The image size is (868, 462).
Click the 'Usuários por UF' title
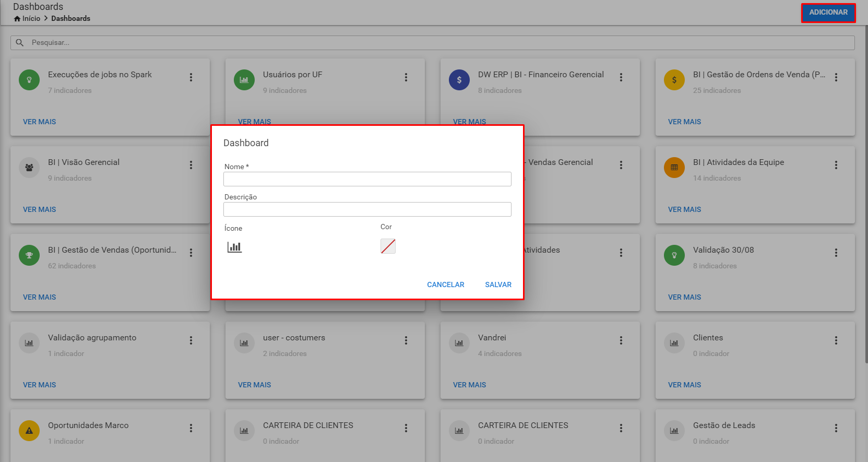pos(293,75)
